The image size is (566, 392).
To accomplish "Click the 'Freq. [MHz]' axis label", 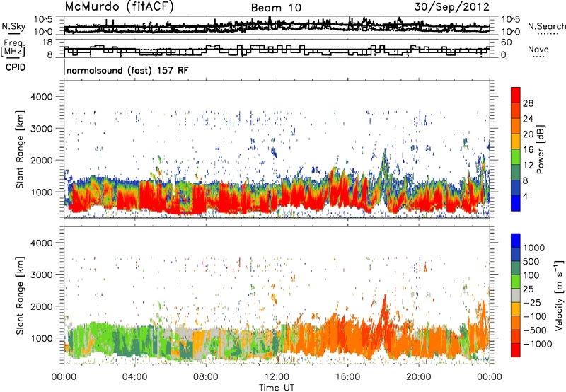I will (13, 48).
